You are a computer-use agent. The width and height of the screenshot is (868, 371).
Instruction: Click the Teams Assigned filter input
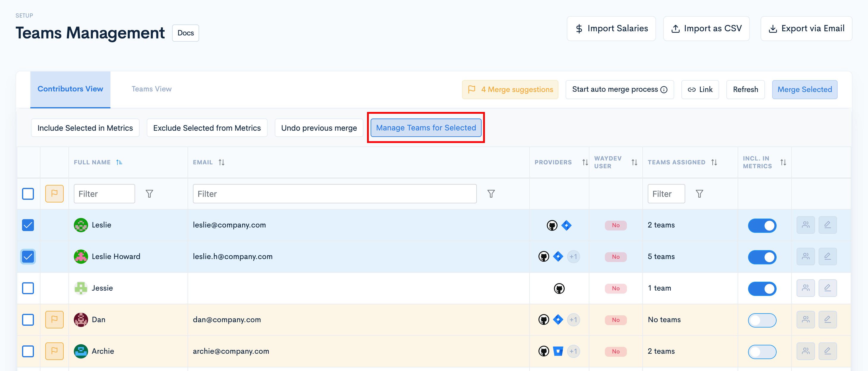tap(666, 194)
